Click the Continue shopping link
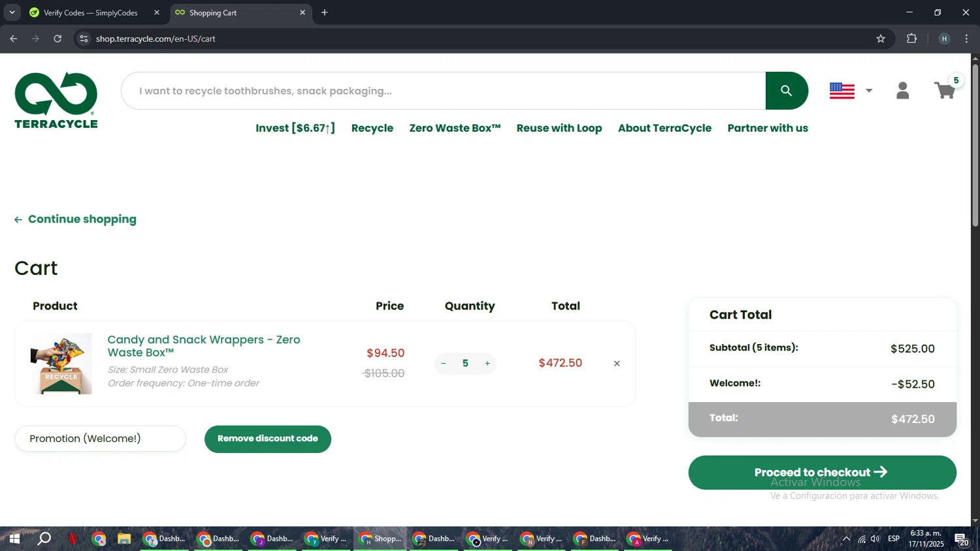The height and width of the screenshot is (551, 980). (x=76, y=219)
